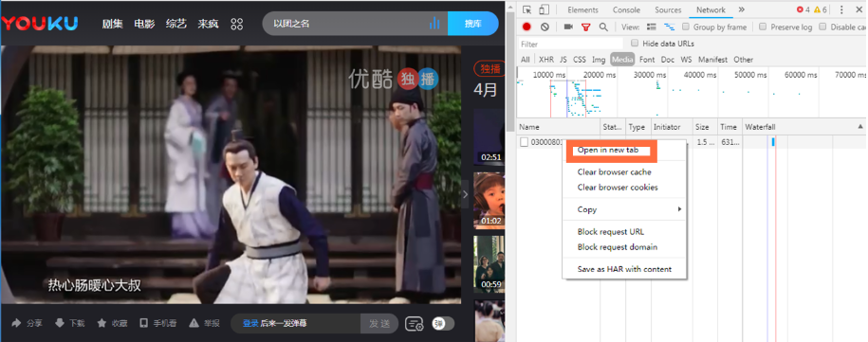Open the thumbnail with duration 02:51
This screenshot has width=868, height=342.
(x=489, y=136)
